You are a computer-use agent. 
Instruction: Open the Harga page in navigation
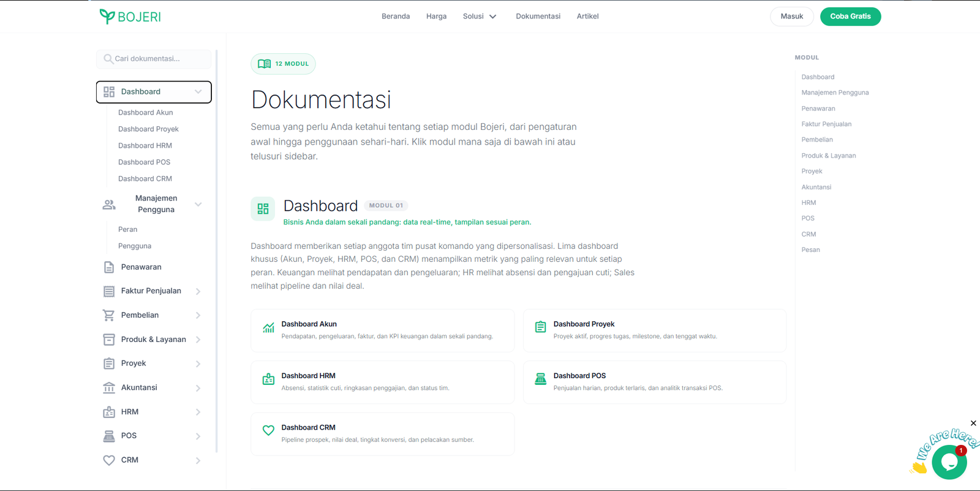[x=436, y=17]
